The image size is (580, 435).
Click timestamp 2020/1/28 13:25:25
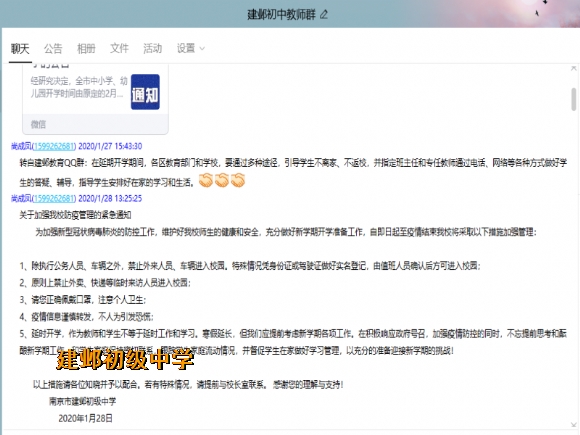[110, 199]
